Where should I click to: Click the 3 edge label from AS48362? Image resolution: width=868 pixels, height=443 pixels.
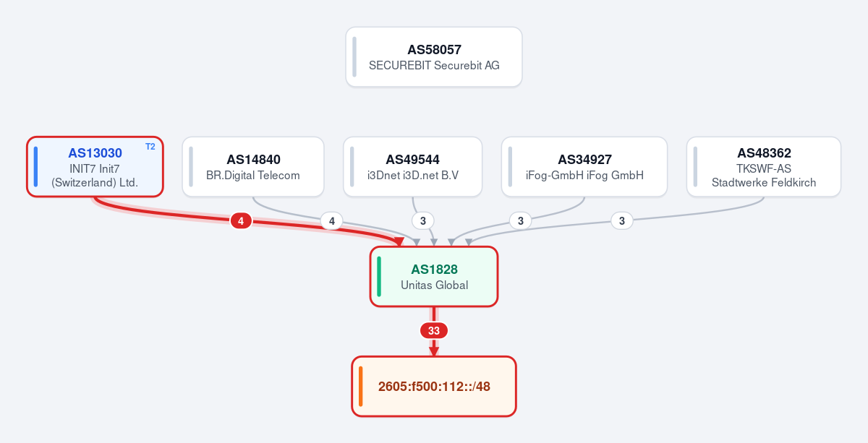tap(622, 220)
